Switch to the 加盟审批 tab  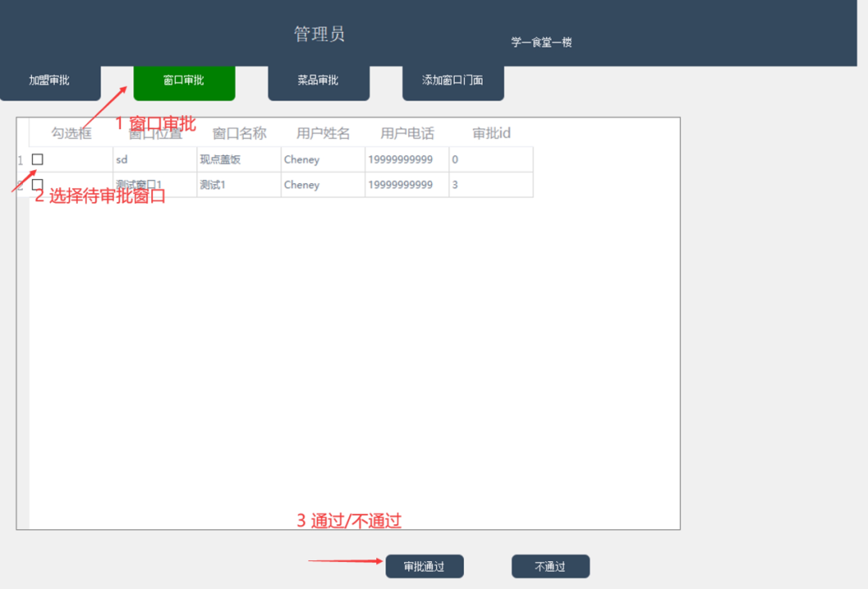coord(49,81)
